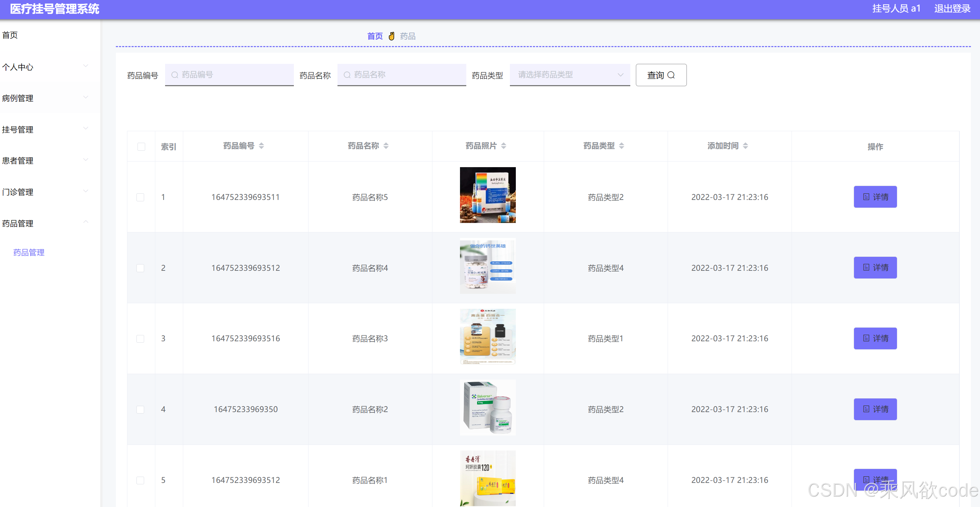Click sort icon on 药品照片 column

tap(503, 146)
